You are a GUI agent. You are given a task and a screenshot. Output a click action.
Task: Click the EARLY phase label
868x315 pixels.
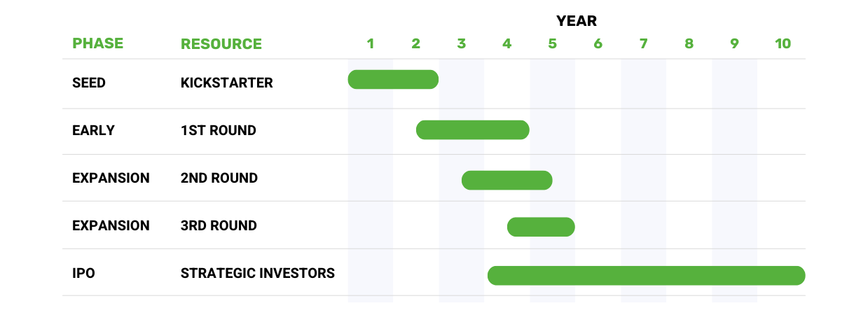coord(93,131)
